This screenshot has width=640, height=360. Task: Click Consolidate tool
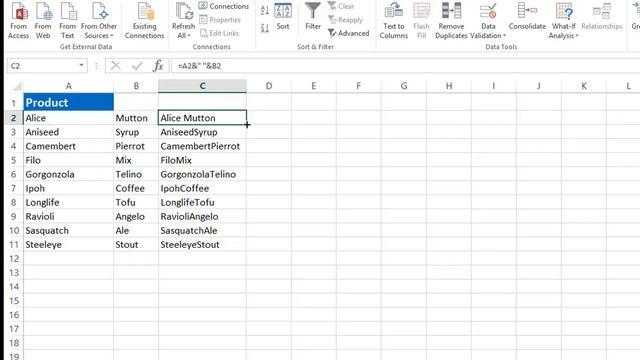tap(527, 16)
